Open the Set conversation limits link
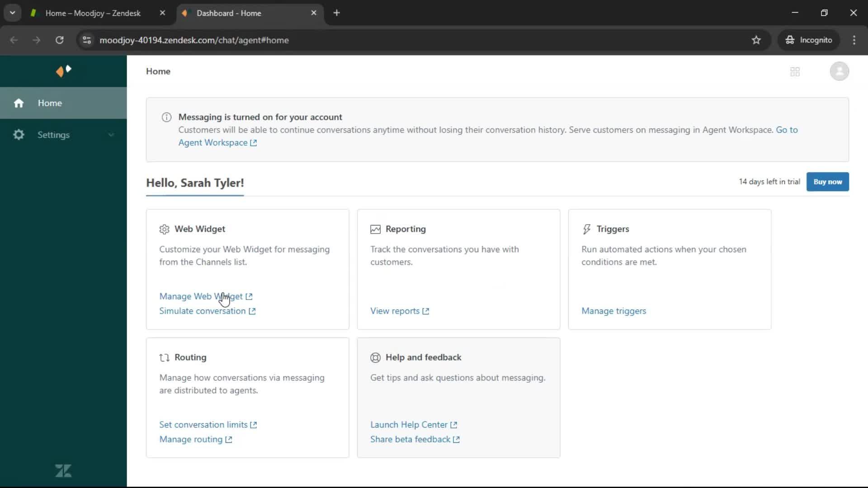Viewport: 868px width, 488px height. point(208,425)
